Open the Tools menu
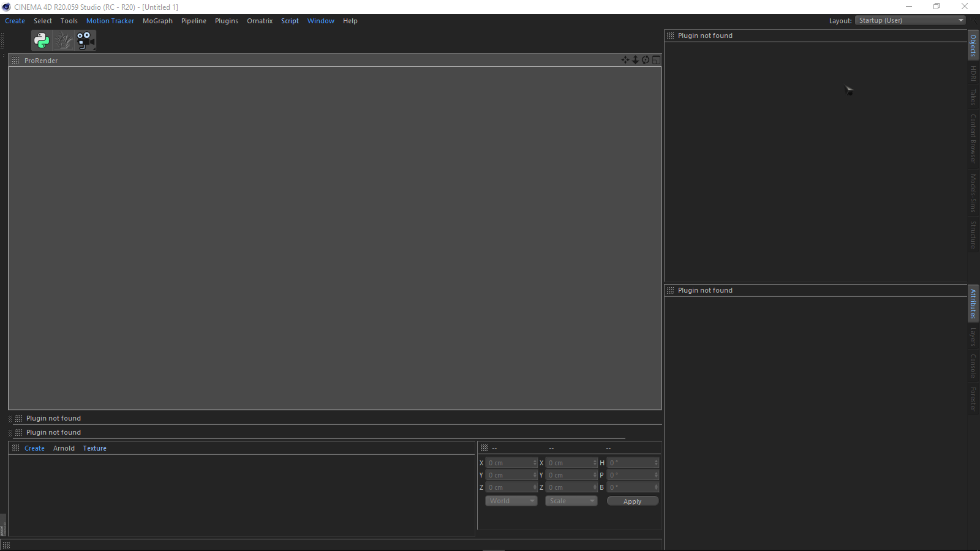Screen dimensions: 980x551 tap(69, 21)
